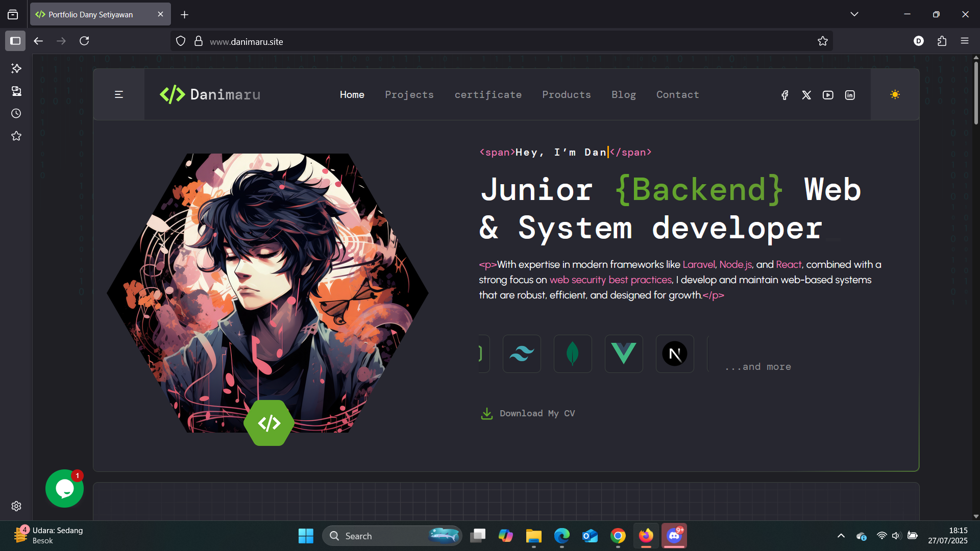
Task: Click the Next.js logo icon
Action: (675, 354)
